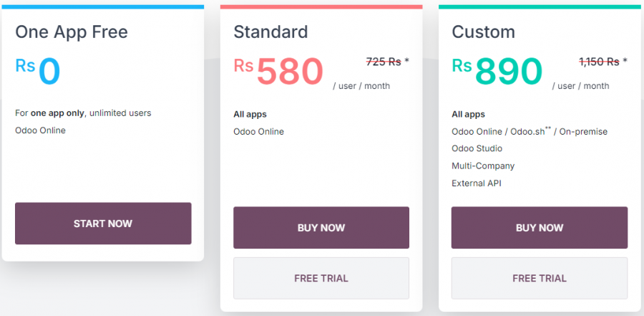Click Odoo Studio feature in Custom plan
The width and height of the screenshot is (644, 316).
point(477,148)
